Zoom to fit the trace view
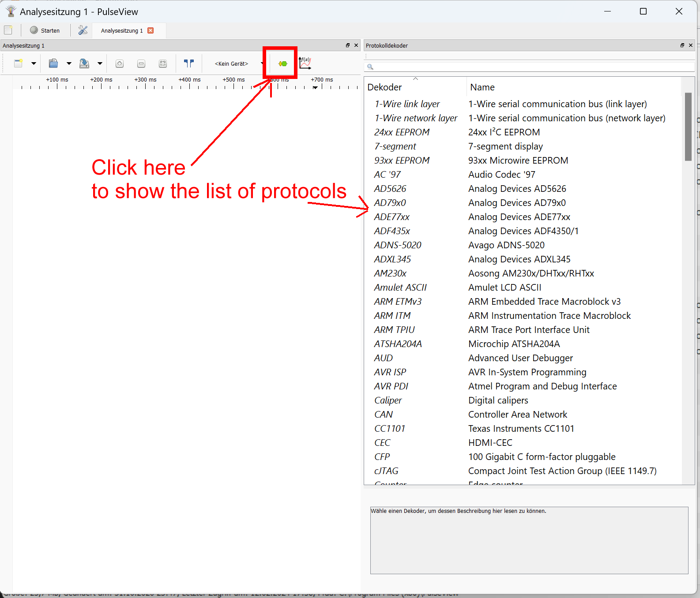The image size is (700, 598). [x=163, y=64]
